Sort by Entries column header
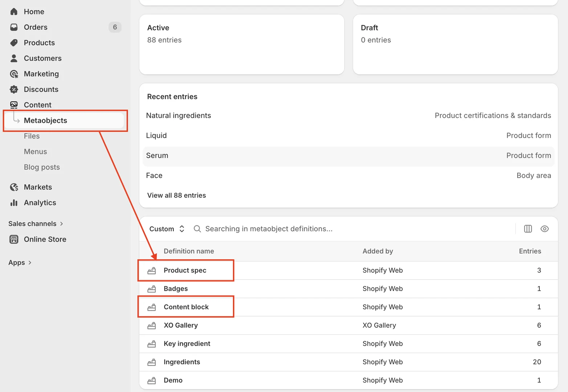 (x=530, y=251)
